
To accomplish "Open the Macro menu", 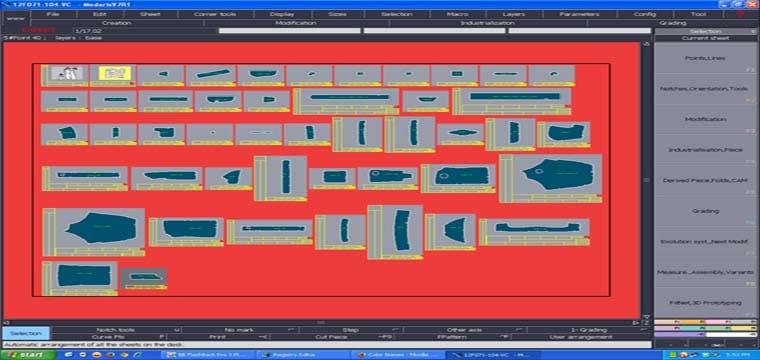I will tap(456, 14).
